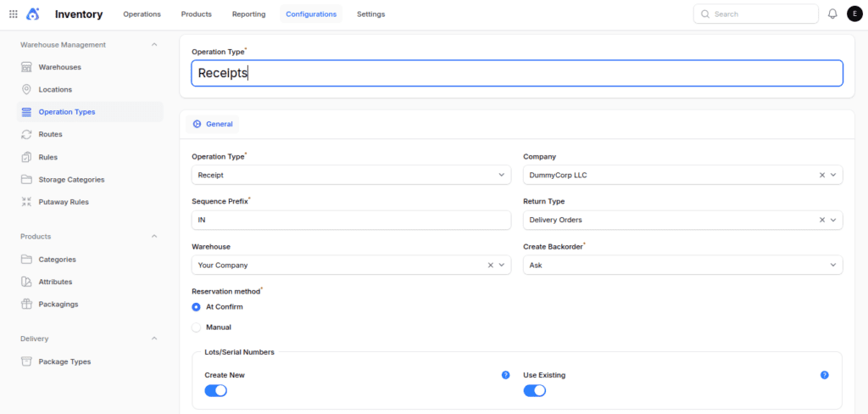
Task: Open the Configurations menu
Action: (x=311, y=14)
